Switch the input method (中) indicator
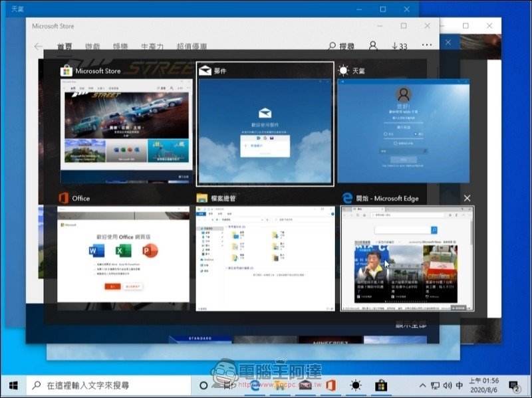 pyautogui.click(x=460, y=385)
